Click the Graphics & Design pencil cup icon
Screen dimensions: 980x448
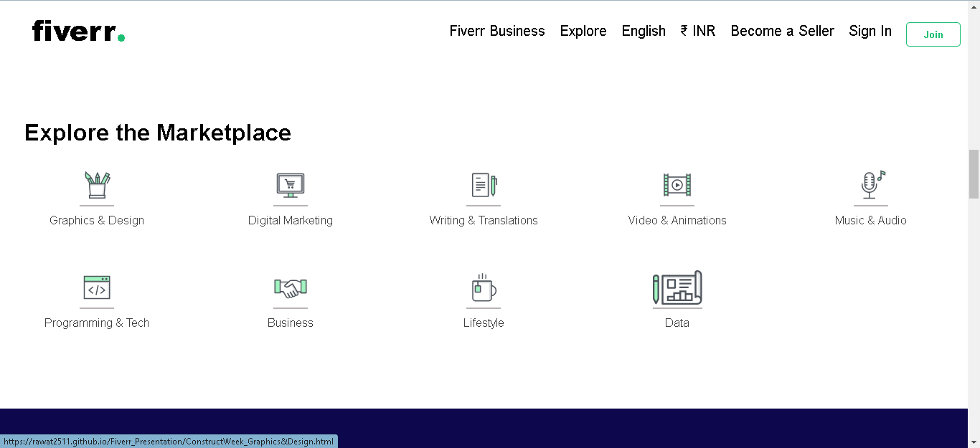click(97, 185)
